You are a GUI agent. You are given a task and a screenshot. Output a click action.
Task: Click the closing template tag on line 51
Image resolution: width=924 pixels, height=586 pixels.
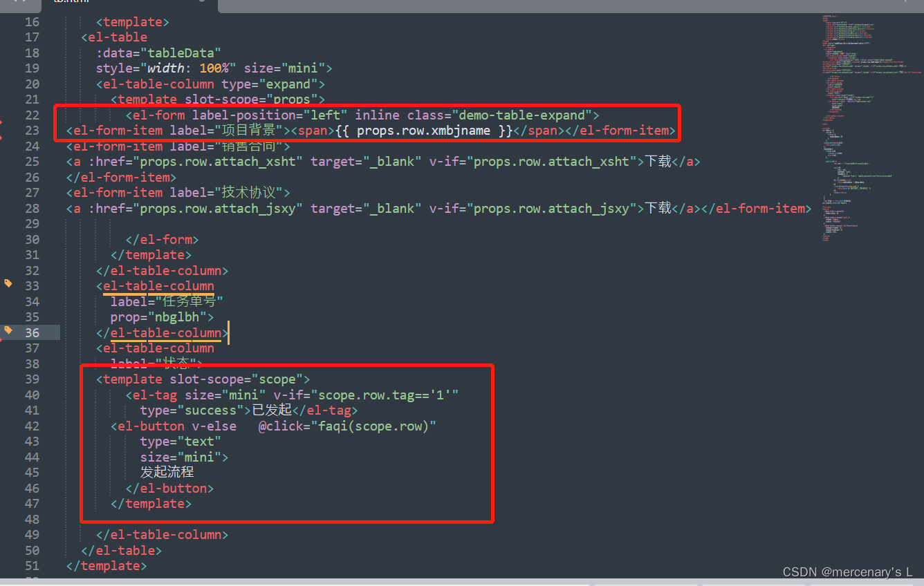(x=107, y=566)
